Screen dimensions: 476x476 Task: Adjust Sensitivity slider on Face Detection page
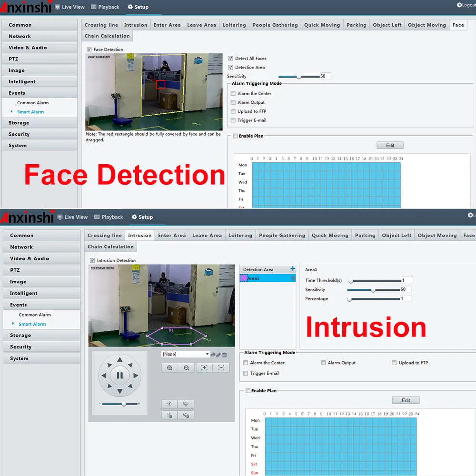[299, 77]
